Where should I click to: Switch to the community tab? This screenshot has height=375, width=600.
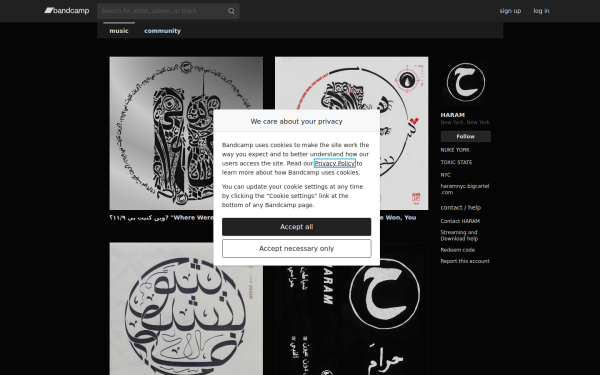(x=162, y=31)
